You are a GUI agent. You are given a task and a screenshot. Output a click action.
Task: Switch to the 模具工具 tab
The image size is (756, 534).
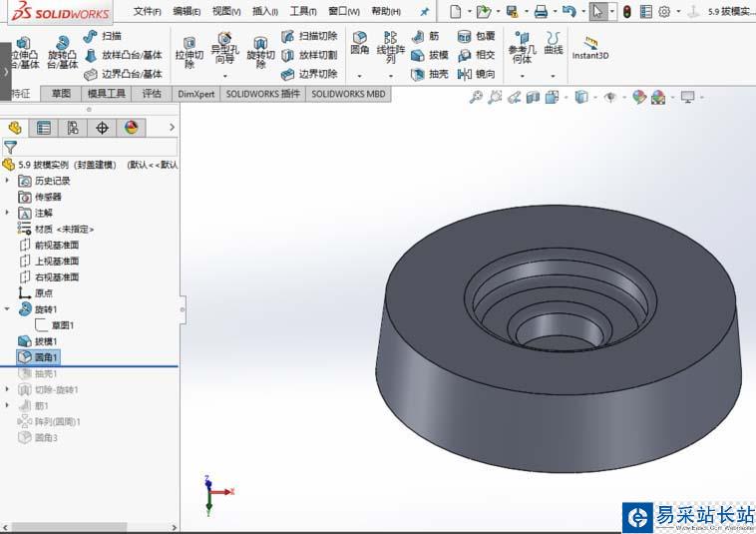click(107, 94)
